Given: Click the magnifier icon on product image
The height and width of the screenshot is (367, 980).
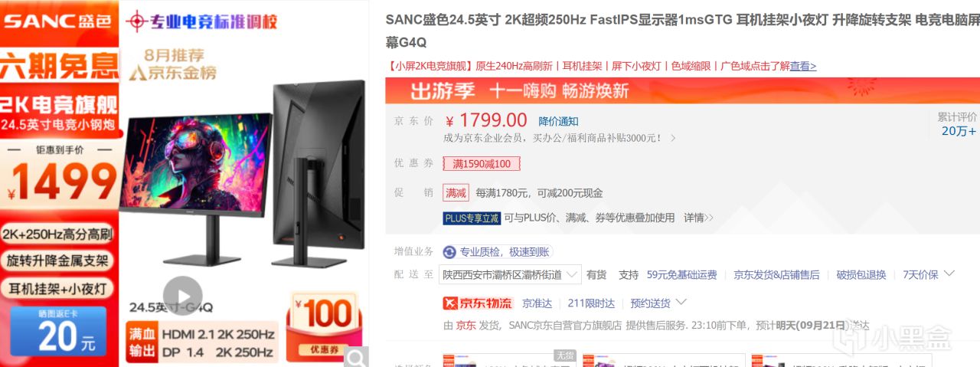Looking at the screenshot, I should coord(356,357).
